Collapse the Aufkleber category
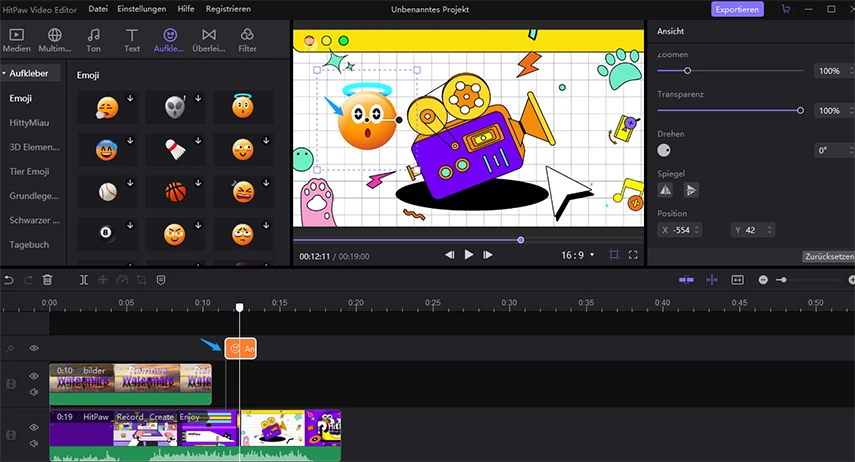Screen dimensions: 855x462 pyautogui.click(x=4, y=73)
